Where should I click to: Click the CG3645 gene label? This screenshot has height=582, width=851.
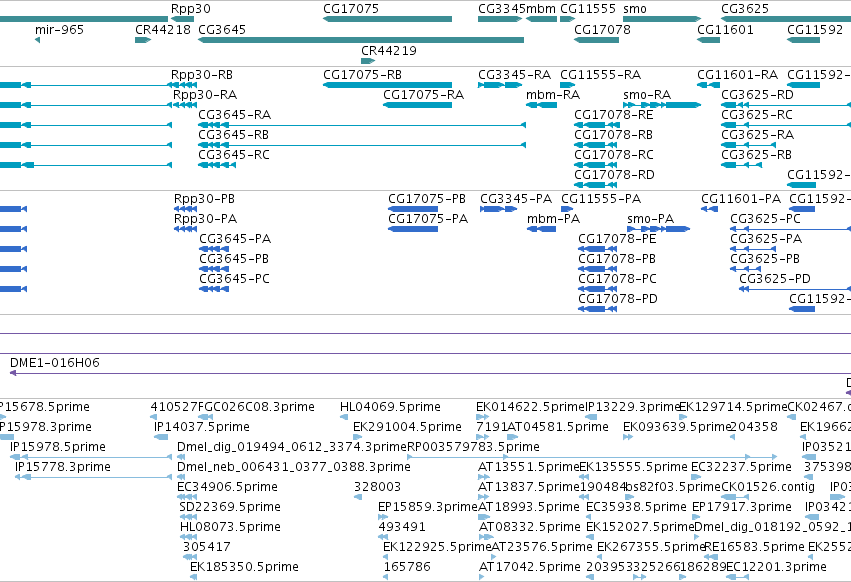[x=222, y=29]
